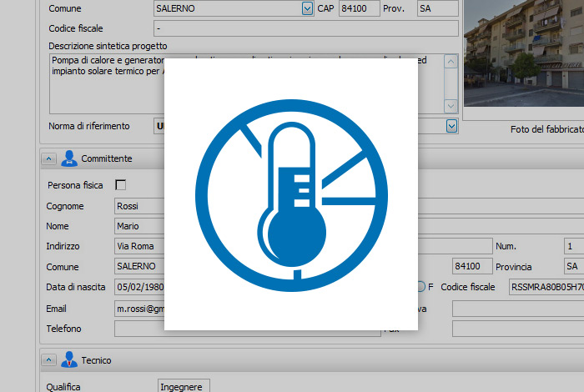This screenshot has width=584, height=392.
Task: Click the Committente Codice fiscale field
Action: click(545, 287)
